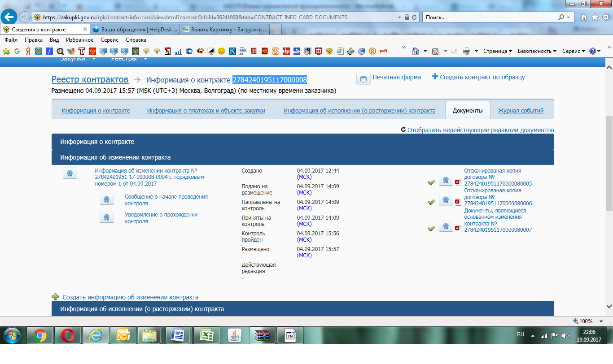The height and width of the screenshot is (364, 613).
Task: Click the certificate icon beside 'Сообщение о начале проведения контроля'
Action: click(106, 200)
